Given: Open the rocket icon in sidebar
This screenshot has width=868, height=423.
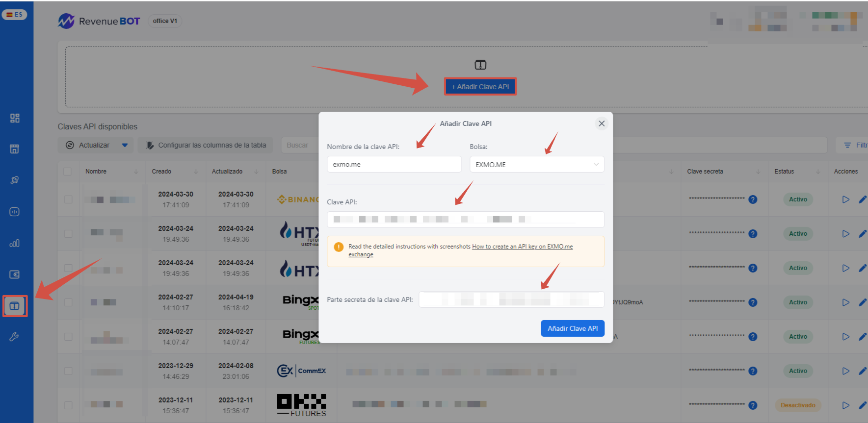Looking at the screenshot, I should coord(15,180).
